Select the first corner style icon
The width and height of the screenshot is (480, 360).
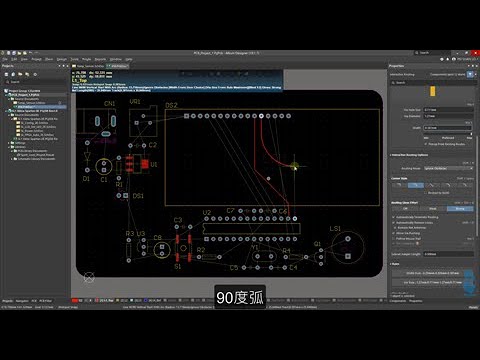(399, 185)
